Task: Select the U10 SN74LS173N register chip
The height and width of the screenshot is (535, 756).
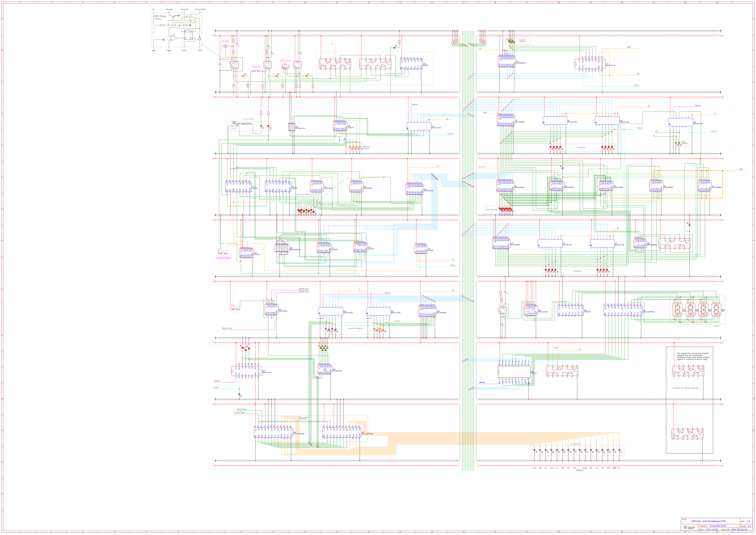Action: (607, 121)
